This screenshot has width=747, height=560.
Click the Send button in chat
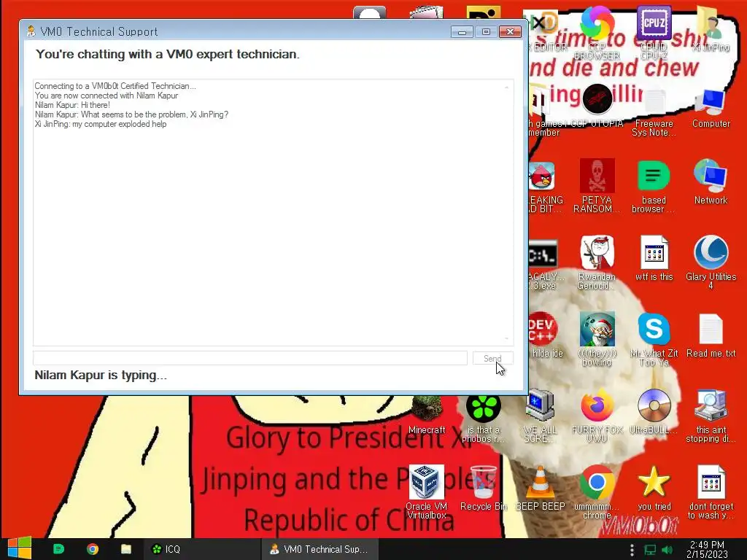(492, 358)
